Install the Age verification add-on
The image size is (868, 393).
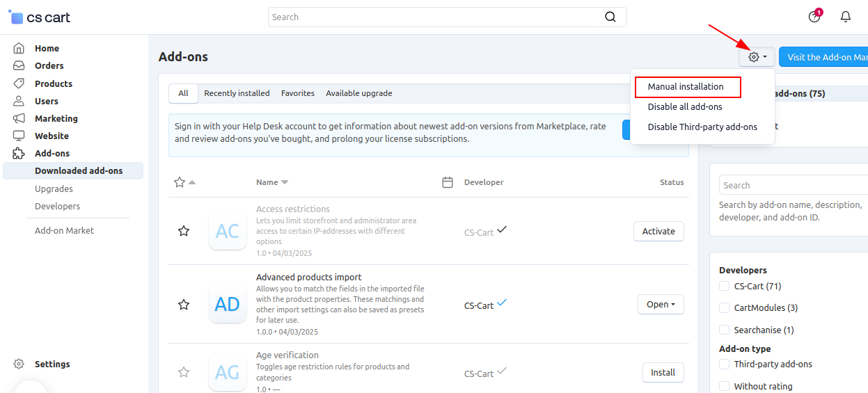pos(663,372)
